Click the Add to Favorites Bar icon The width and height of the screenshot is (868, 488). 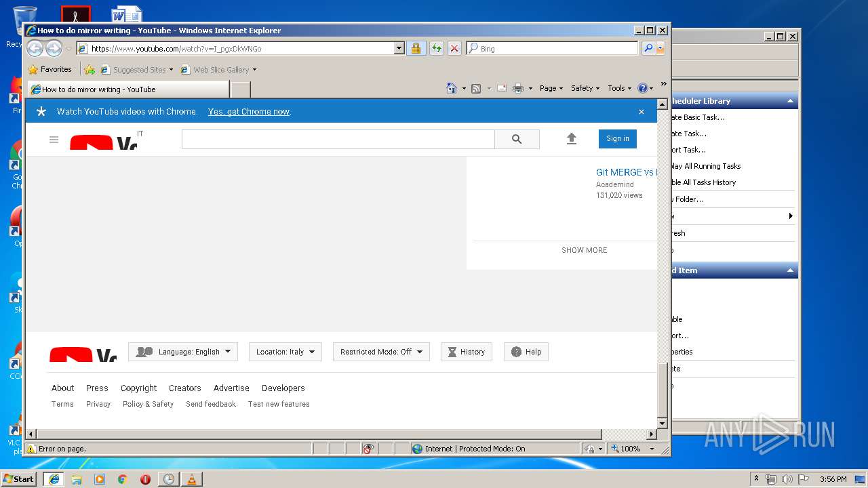pyautogui.click(x=90, y=69)
